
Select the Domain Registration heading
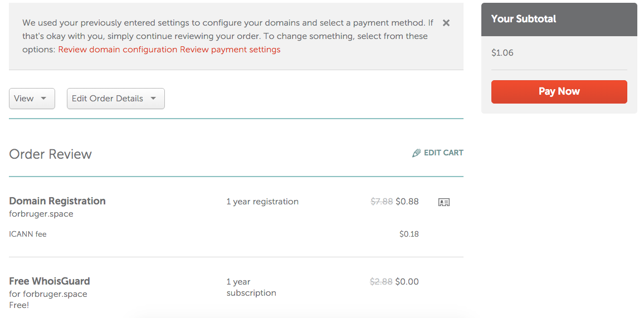click(x=57, y=201)
